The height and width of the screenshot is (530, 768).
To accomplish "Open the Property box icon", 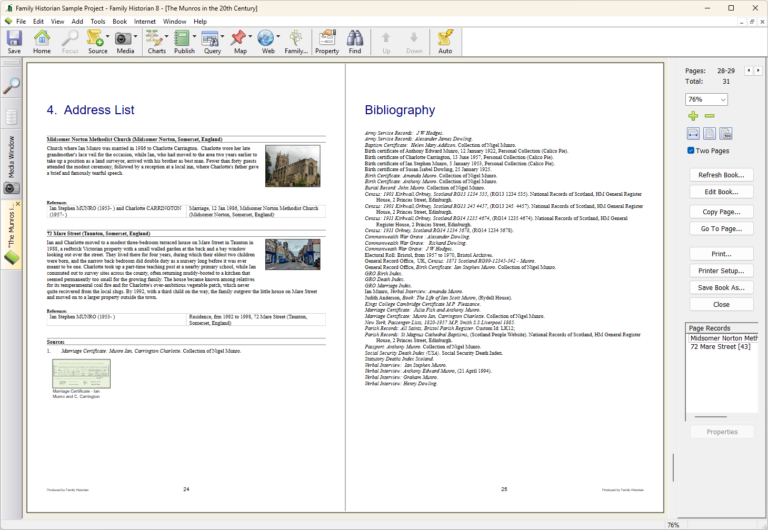I will (327, 42).
